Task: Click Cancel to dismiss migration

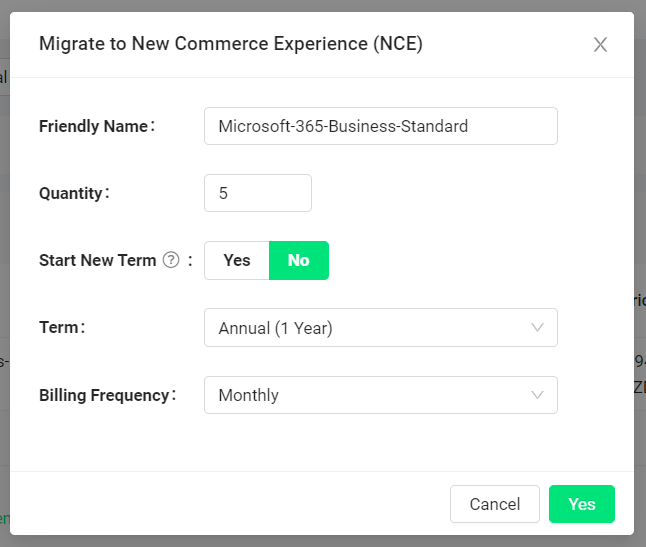Action: tap(495, 504)
